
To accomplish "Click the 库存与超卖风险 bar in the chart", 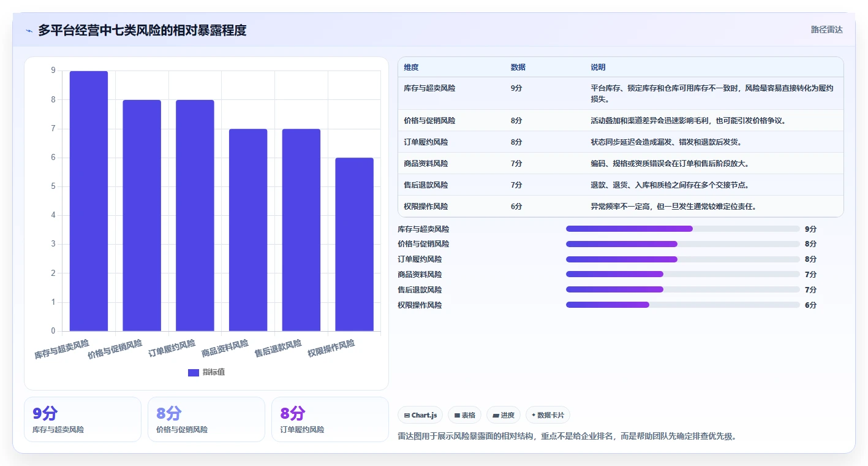I will 89,201.
